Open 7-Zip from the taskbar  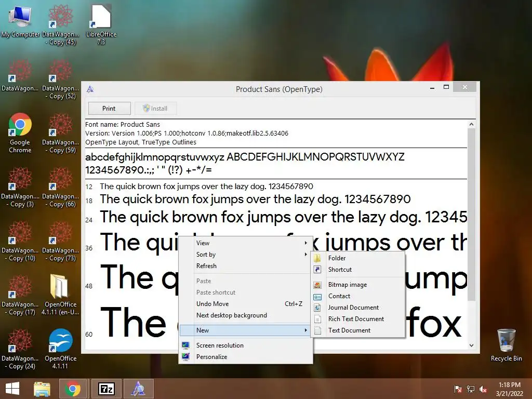(x=106, y=389)
